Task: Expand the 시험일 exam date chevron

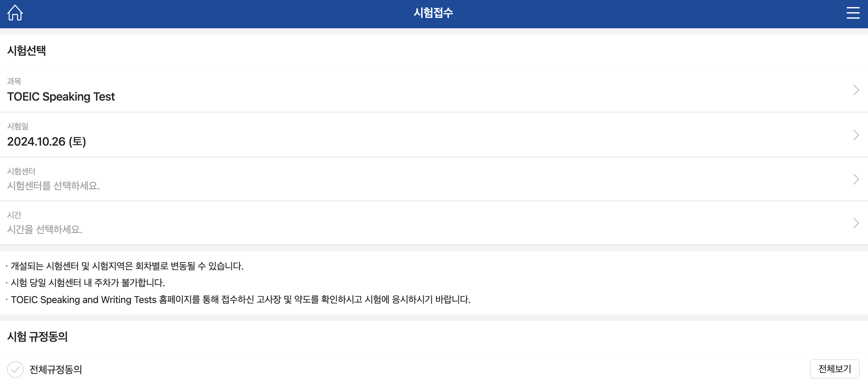Action: coord(856,135)
